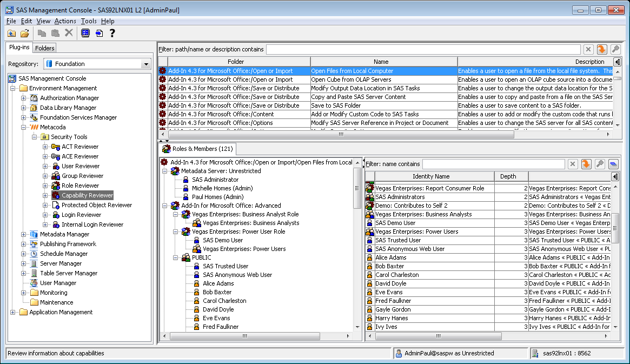Sort by the Identity Name column header
630x364 pixels.
pos(434,176)
